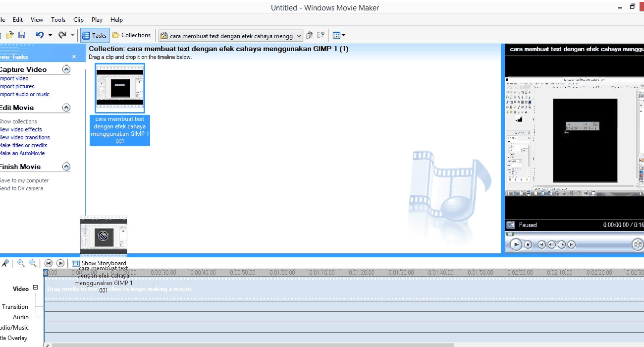
Task: Click View video effects link
Action: 21,129
